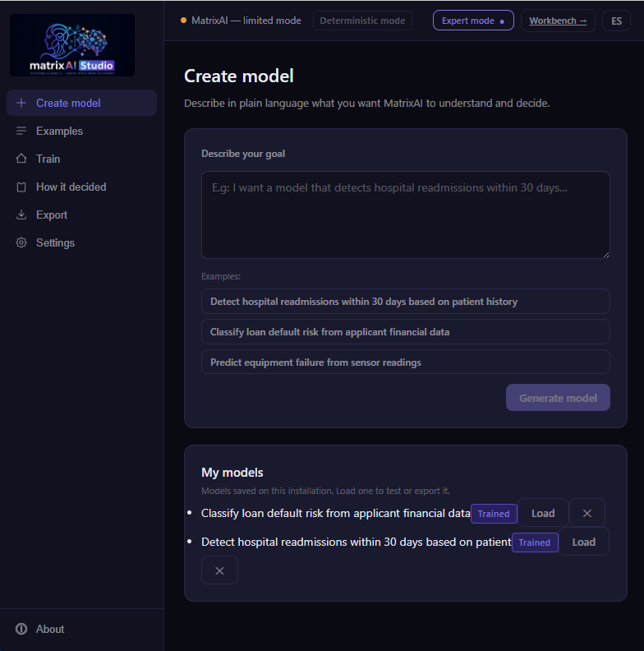Click the About info icon
The height and width of the screenshot is (651, 644).
tap(21, 629)
